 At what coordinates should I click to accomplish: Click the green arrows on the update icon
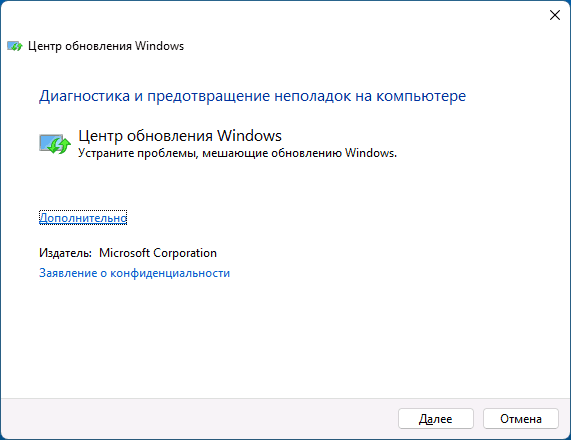(x=60, y=145)
